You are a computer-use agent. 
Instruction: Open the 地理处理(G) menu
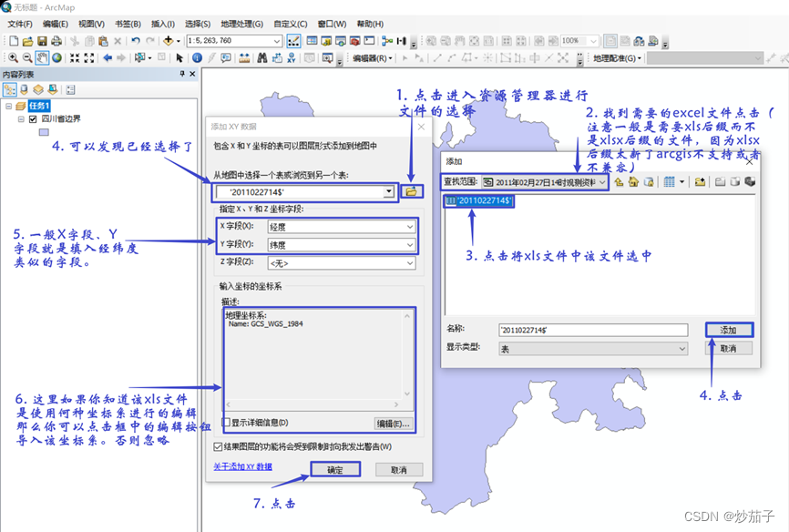[x=241, y=24]
